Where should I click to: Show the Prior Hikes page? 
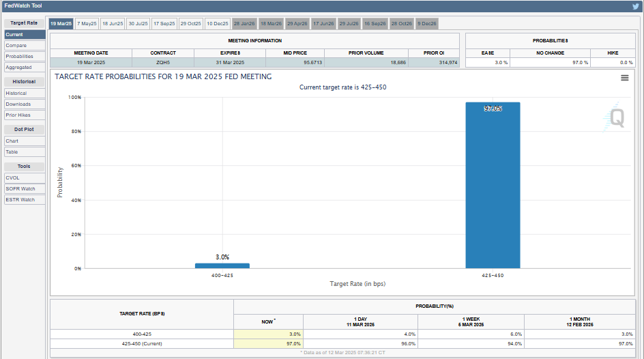(18, 115)
